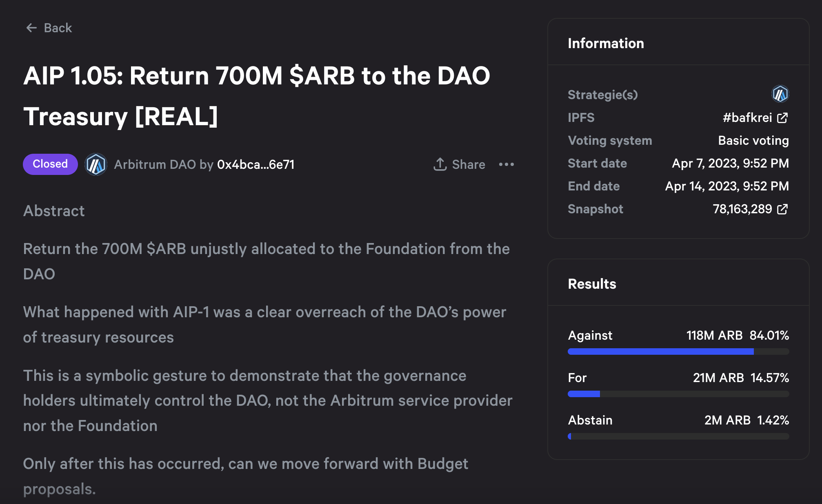
Task: Open the three-dot more options menu
Action: click(507, 164)
